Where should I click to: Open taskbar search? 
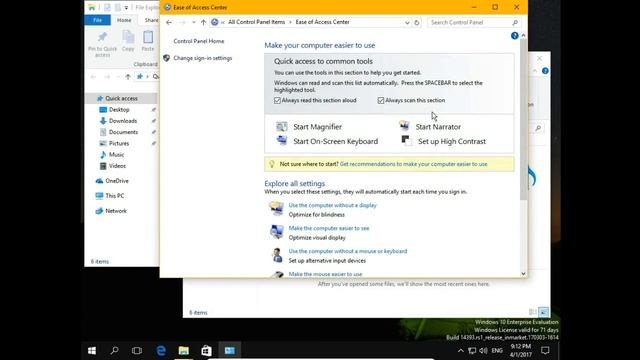(x=115, y=351)
